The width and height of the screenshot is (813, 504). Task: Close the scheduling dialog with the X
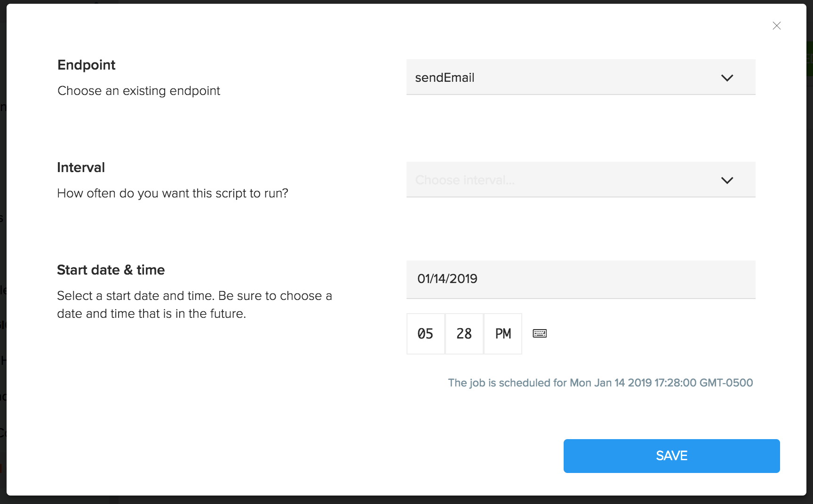pos(776,26)
